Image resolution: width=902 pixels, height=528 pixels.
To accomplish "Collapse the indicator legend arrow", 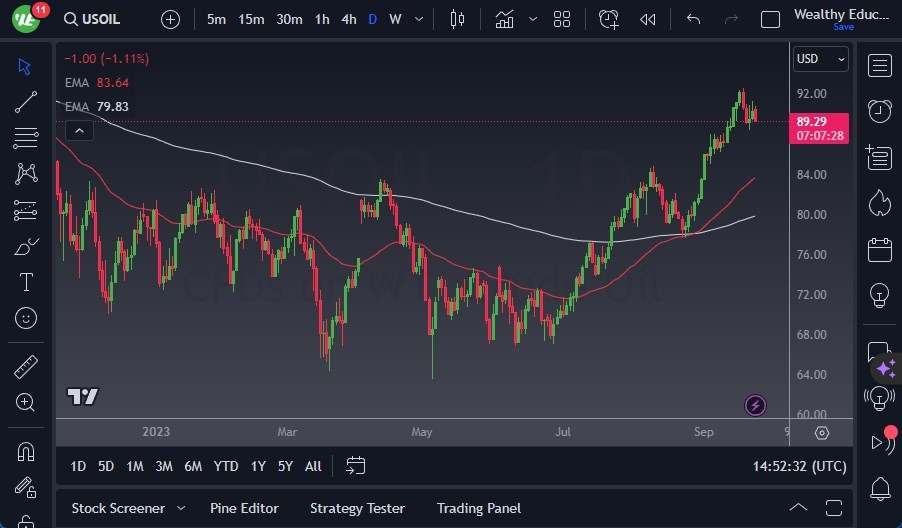I will point(79,130).
